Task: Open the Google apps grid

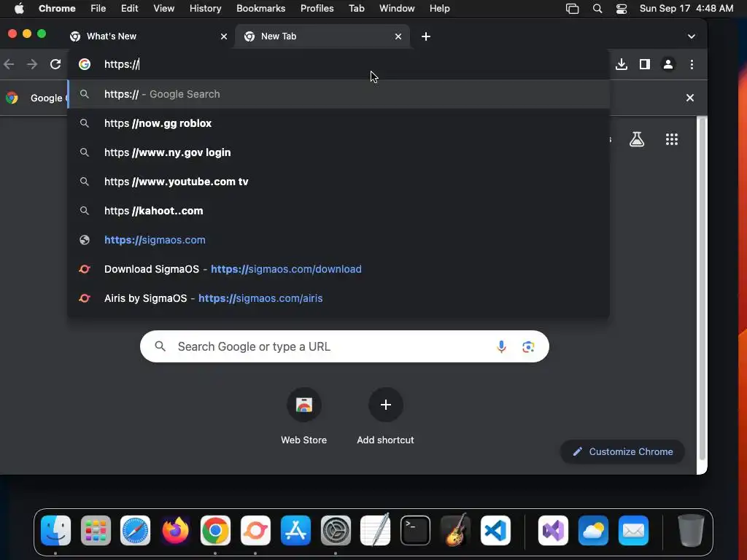Action: [x=672, y=139]
